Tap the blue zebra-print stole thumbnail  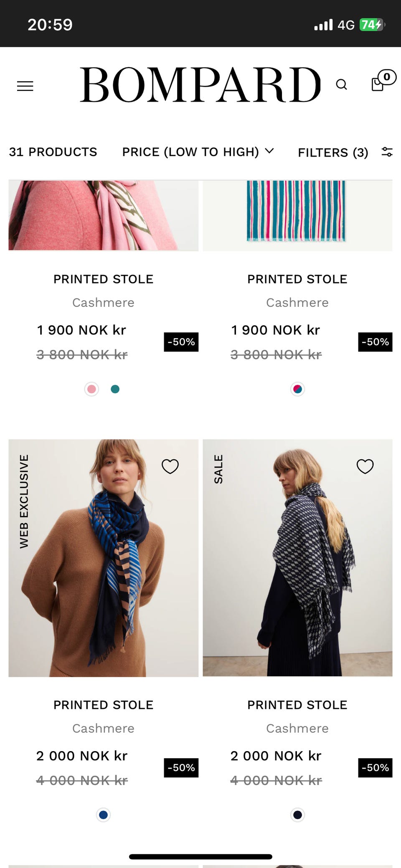pyautogui.click(x=103, y=555)
